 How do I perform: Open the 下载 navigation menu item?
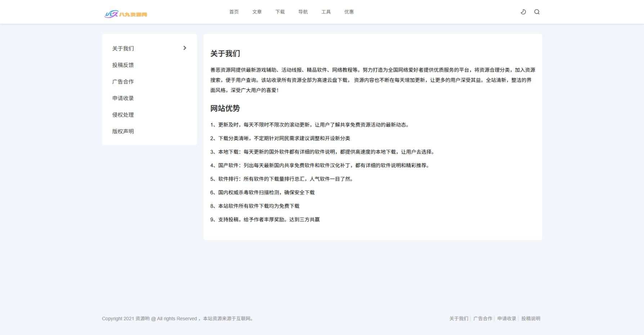[280, 12]
